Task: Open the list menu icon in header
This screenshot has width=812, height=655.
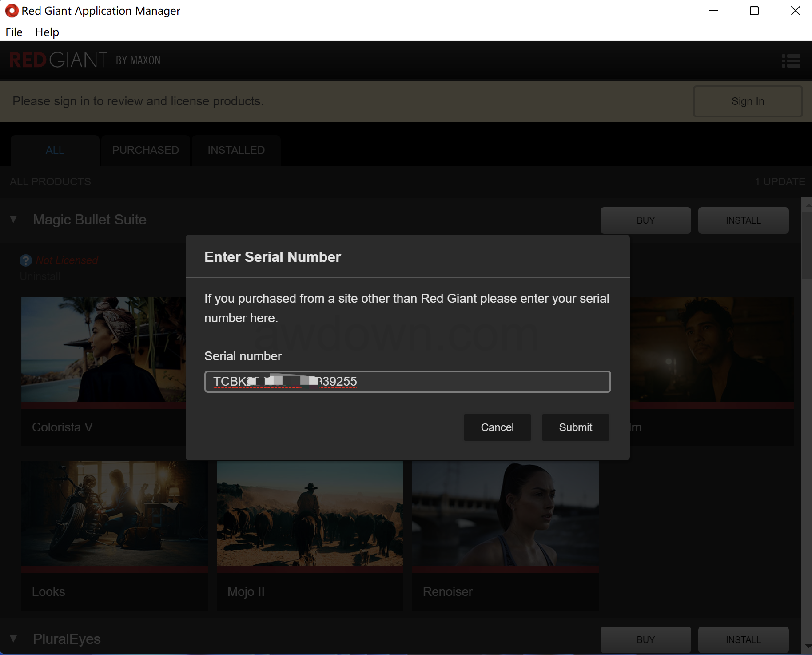Action: coord(791,61)
